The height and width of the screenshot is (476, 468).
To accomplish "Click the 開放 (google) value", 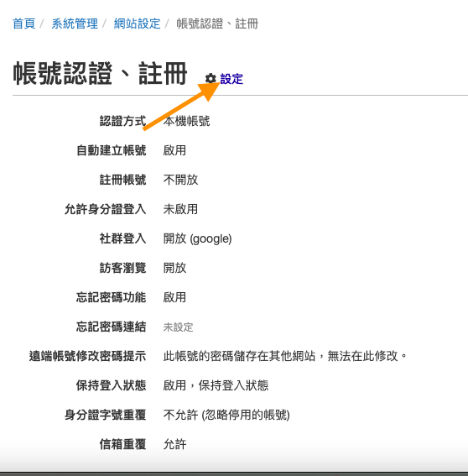I will [x=197, y=239].
